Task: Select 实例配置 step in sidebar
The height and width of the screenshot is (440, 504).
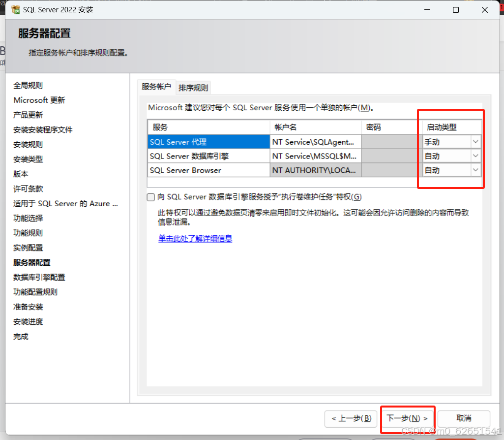Action: click(28, 248)
